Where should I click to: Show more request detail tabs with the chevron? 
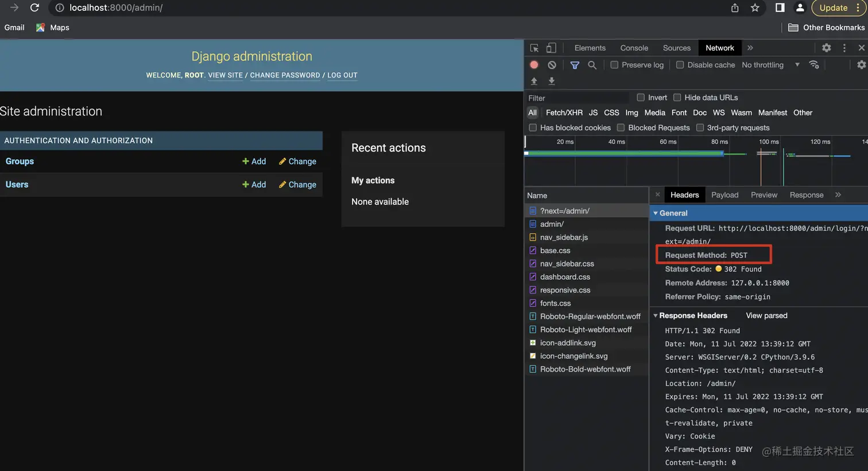838,195
